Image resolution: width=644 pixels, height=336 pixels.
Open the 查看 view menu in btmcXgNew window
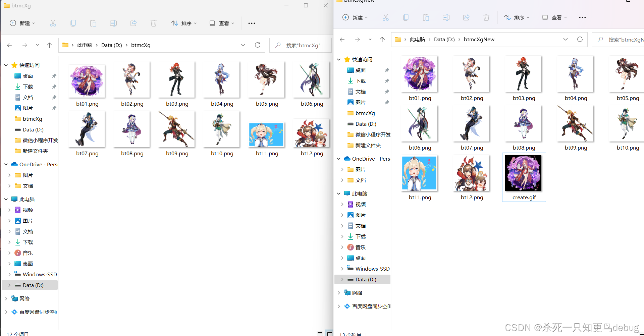pos(554,17)
